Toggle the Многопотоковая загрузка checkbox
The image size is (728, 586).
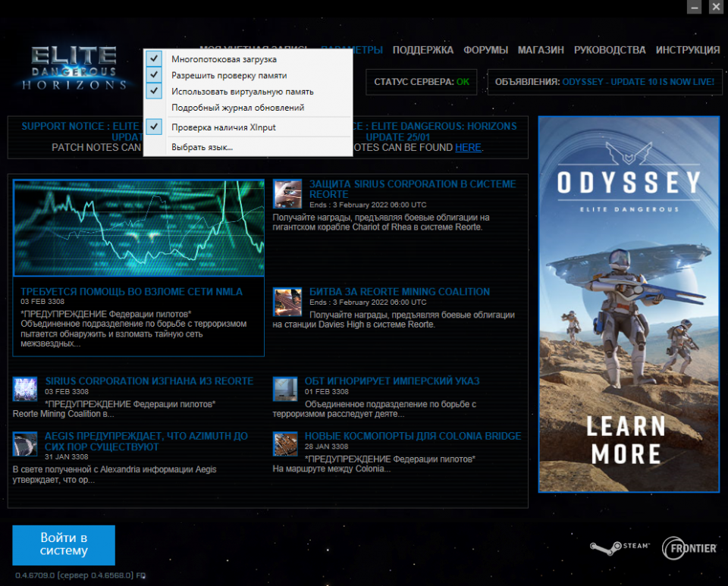pos(247,59)
